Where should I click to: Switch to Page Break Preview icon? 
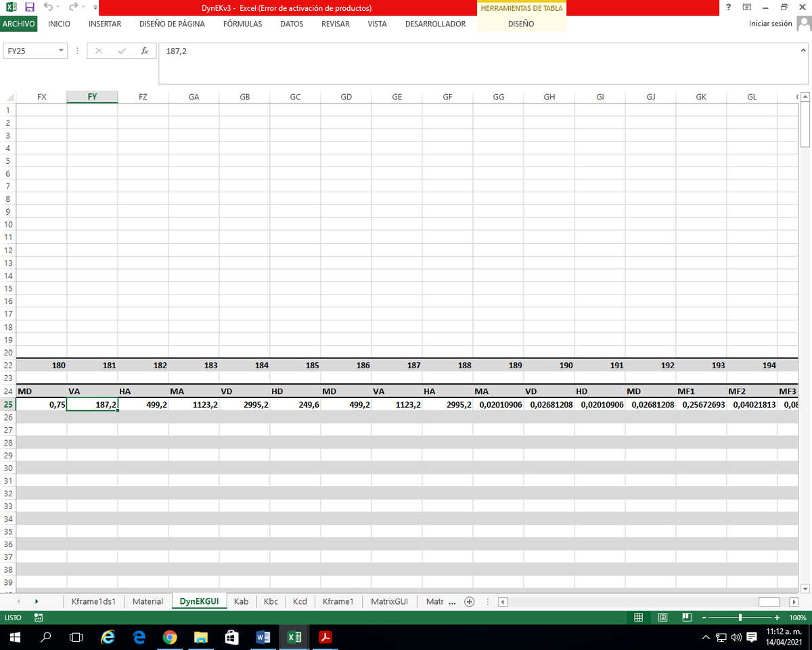[687, 617]
